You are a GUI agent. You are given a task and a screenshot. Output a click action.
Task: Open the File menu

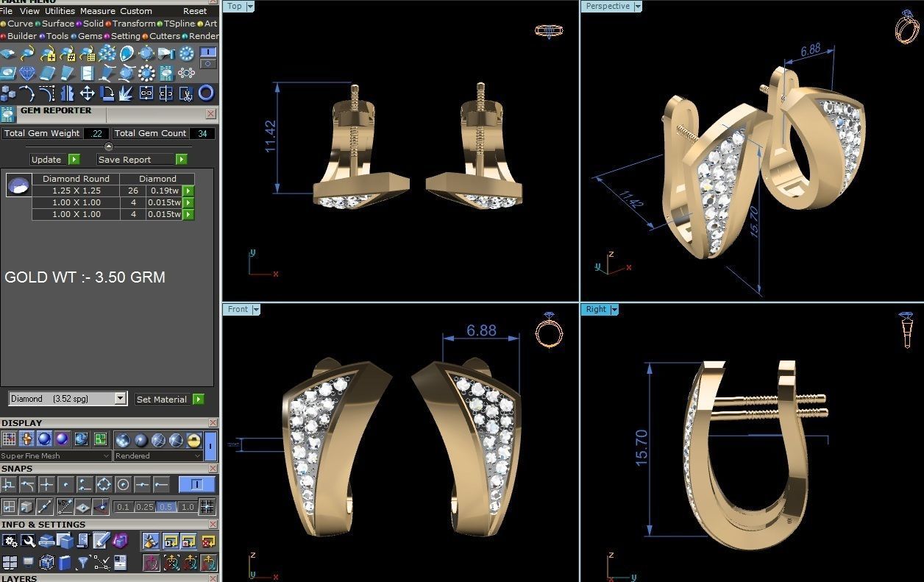[7, 11]
